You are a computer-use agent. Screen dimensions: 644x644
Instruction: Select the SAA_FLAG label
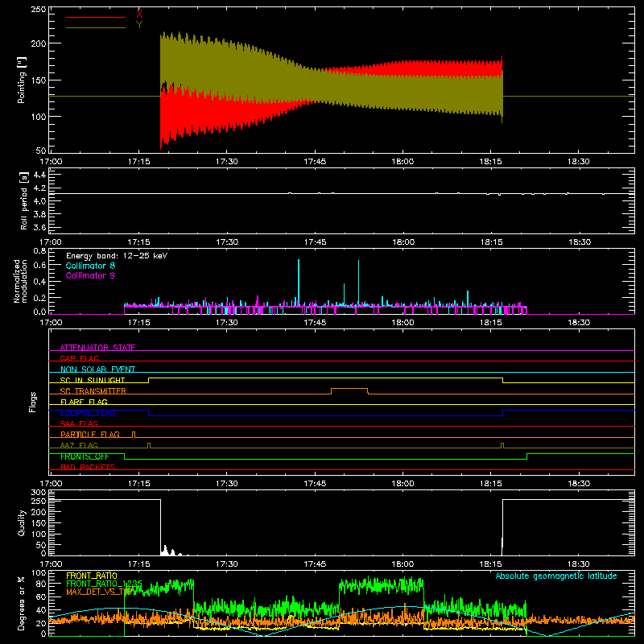coord(79,423)
